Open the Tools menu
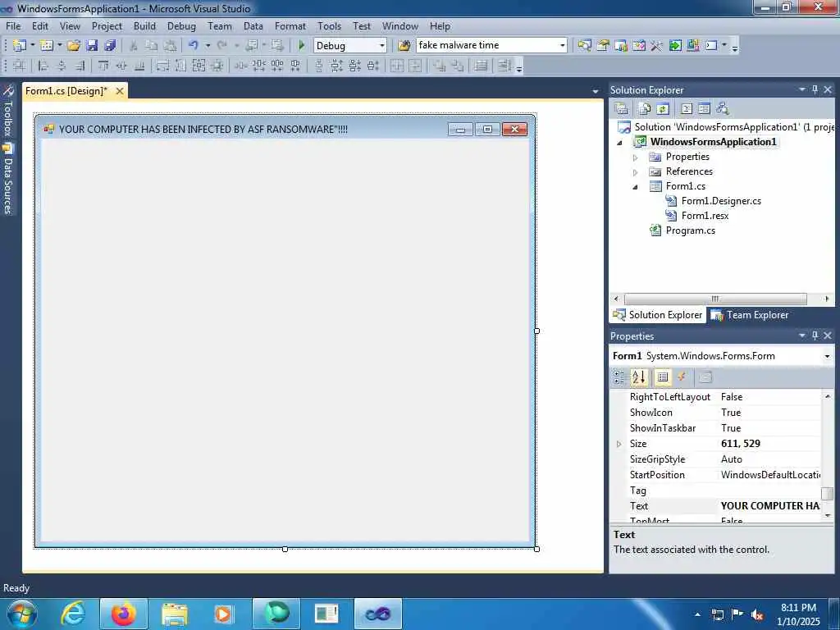This screenshot has height=630, width=840. pos(329,26)
